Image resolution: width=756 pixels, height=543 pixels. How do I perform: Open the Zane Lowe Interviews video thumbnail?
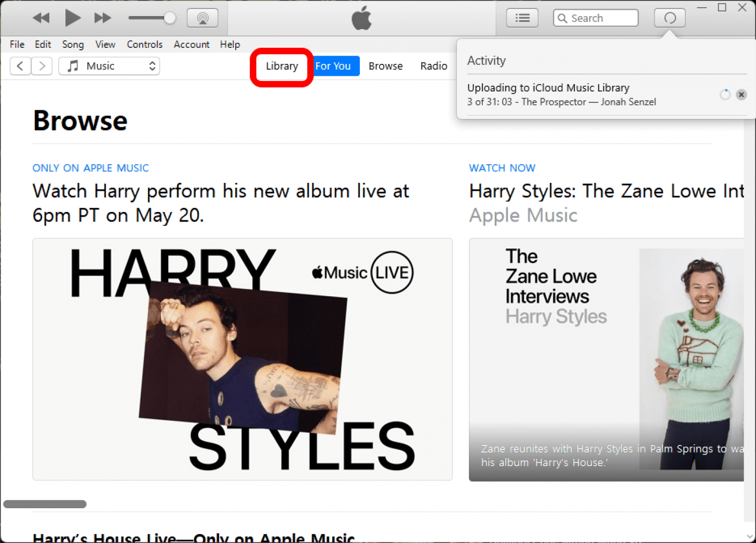click(606, 359)
